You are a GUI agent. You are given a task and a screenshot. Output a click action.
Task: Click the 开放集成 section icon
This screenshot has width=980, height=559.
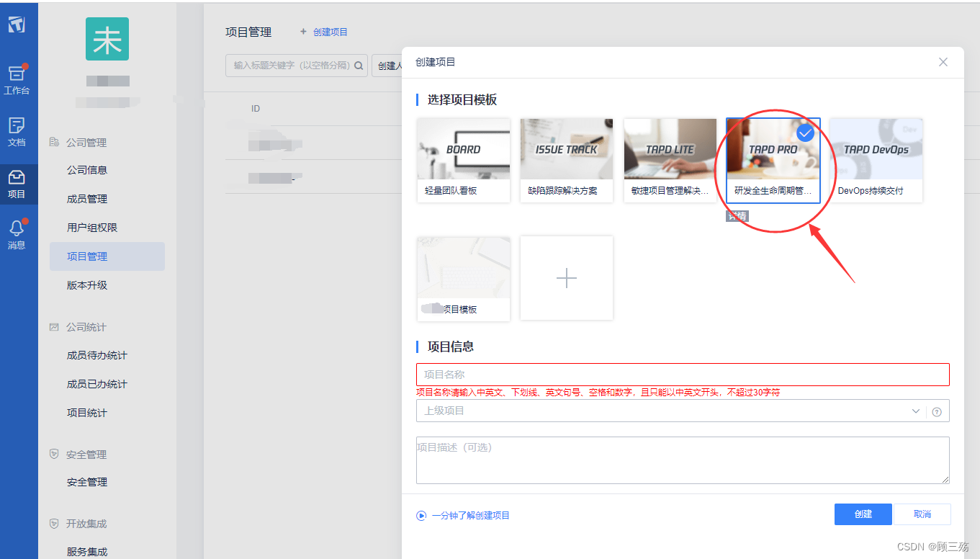(54, 524)
